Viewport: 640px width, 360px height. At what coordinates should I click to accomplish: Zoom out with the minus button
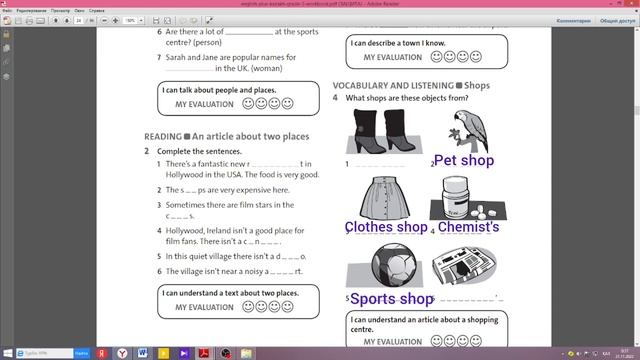point(104,20)
